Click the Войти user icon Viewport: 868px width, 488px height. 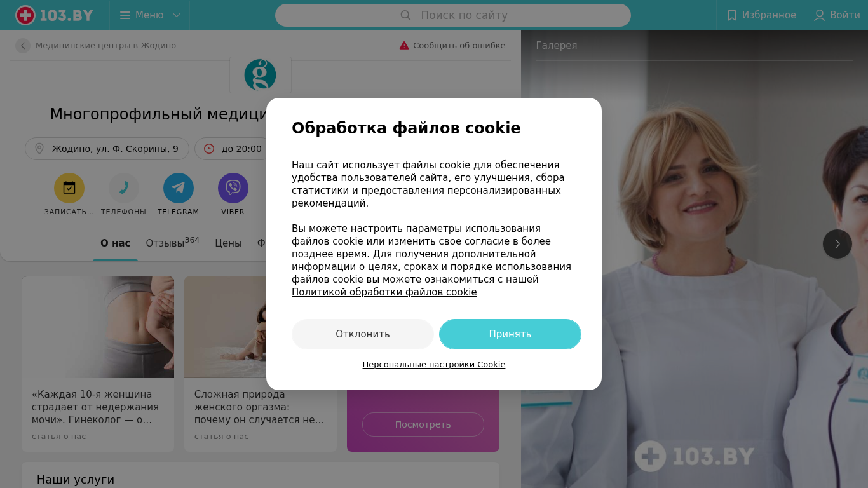820,15
